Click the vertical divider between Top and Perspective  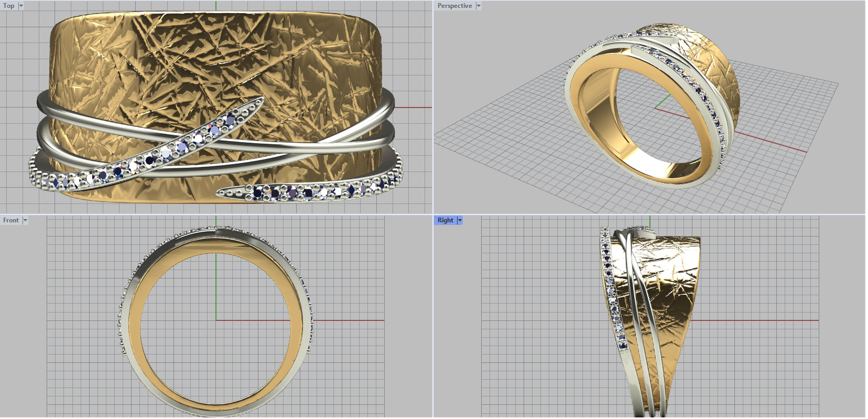click(x=433, y=109)
